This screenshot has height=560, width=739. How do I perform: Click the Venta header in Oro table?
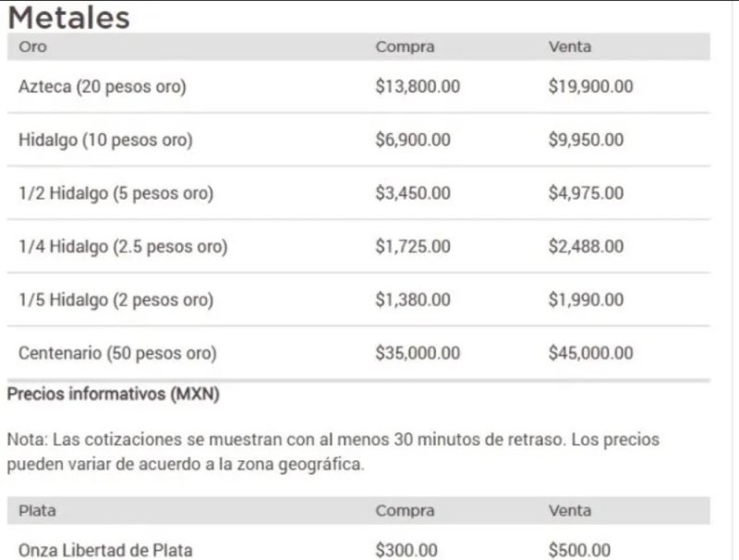570,47
